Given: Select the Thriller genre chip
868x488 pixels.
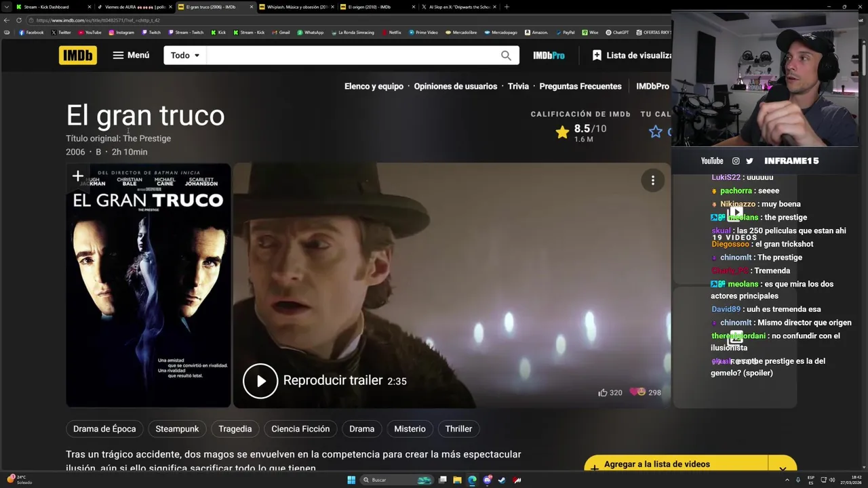Looking at the screenshot, I should coord(458,429).
